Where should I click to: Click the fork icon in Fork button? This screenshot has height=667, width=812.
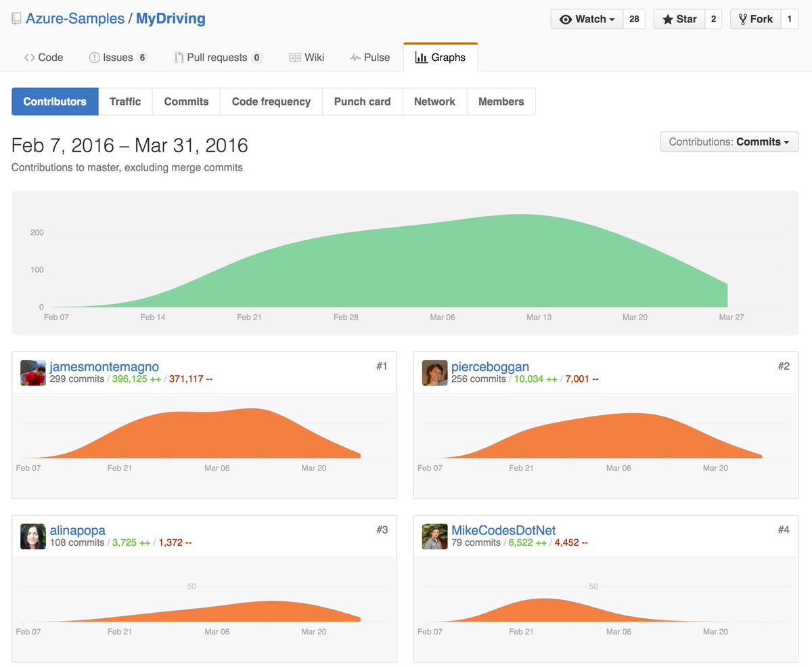(x=742, y=19)
